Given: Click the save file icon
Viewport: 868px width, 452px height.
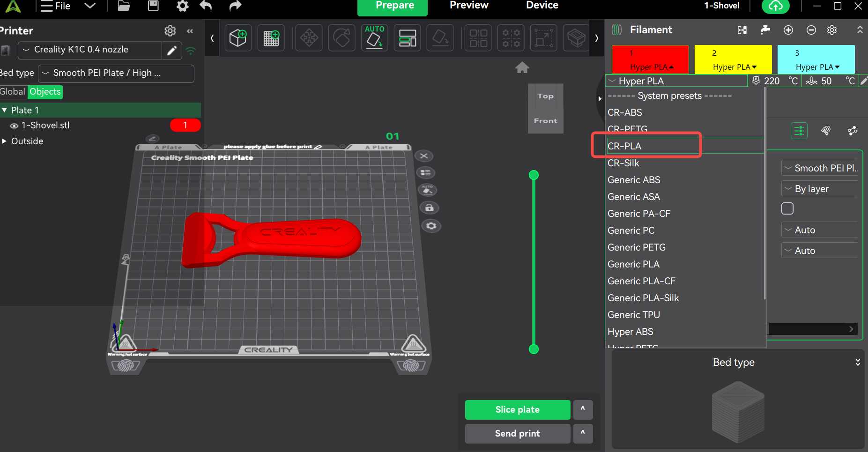Looking at the screenshot, I should pyautogui.click(x=153, y=6).
